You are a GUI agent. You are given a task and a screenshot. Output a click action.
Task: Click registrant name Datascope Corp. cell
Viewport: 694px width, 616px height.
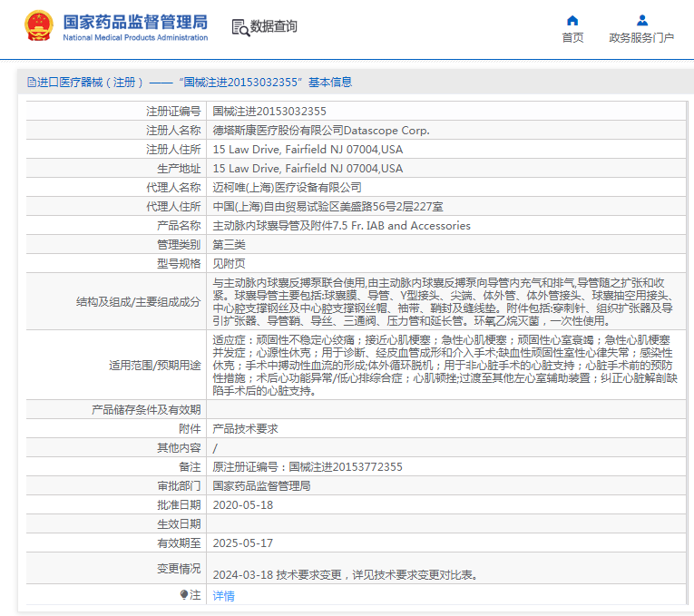321,130
